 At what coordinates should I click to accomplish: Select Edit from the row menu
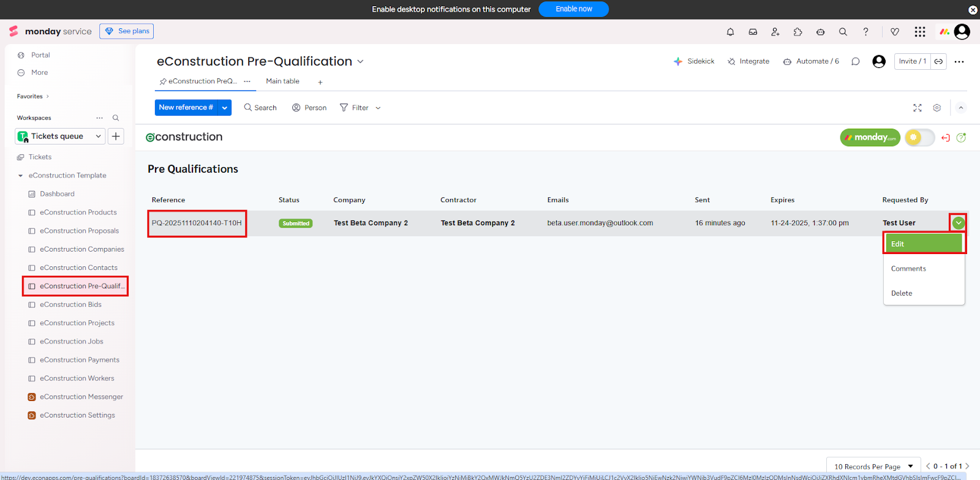pos(923,244)
